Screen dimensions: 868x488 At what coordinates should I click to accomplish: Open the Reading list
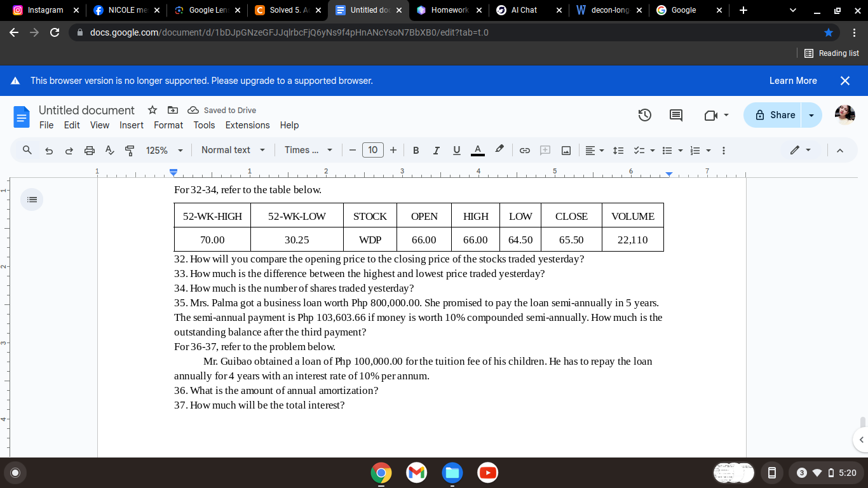point(832,53)
